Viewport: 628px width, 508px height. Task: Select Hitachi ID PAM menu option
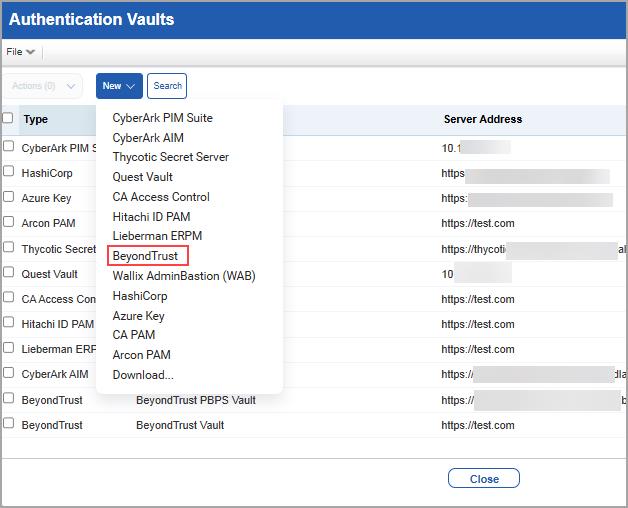[151, 217]
